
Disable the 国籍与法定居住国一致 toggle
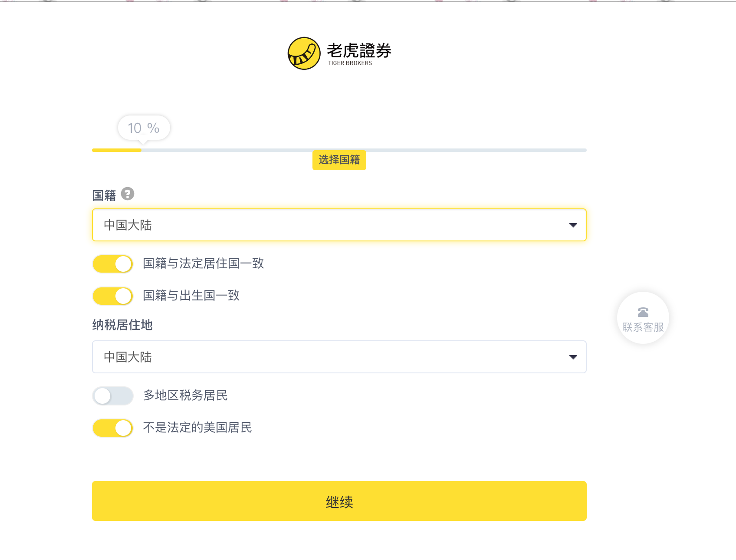112,264
